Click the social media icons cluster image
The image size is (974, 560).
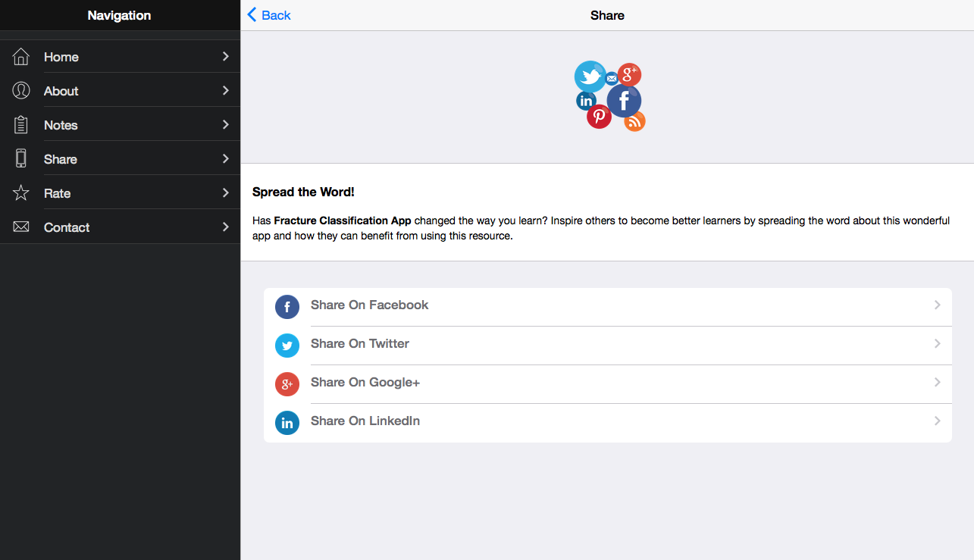click(x=609, y=96)
